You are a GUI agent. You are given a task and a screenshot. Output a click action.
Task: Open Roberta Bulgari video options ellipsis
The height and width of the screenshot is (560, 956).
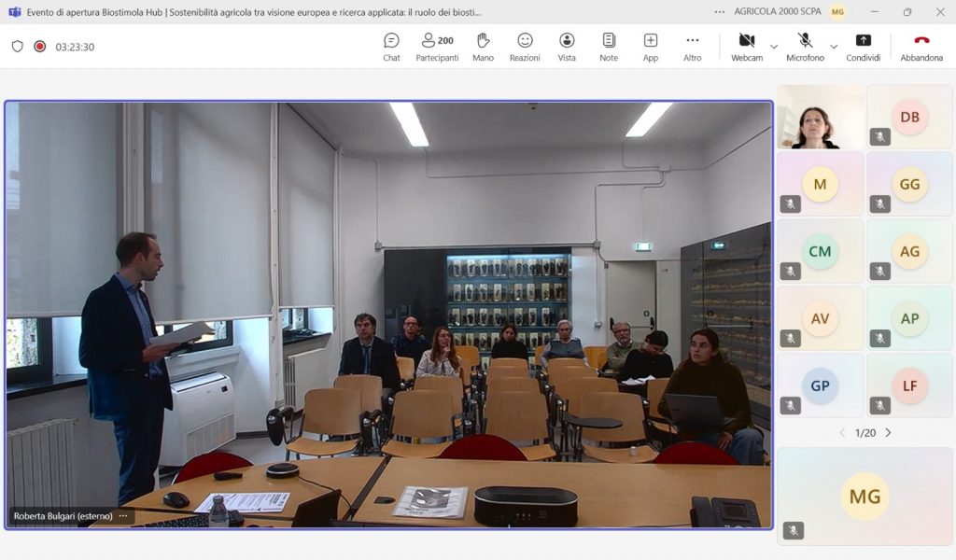click(x=123, y=516)
